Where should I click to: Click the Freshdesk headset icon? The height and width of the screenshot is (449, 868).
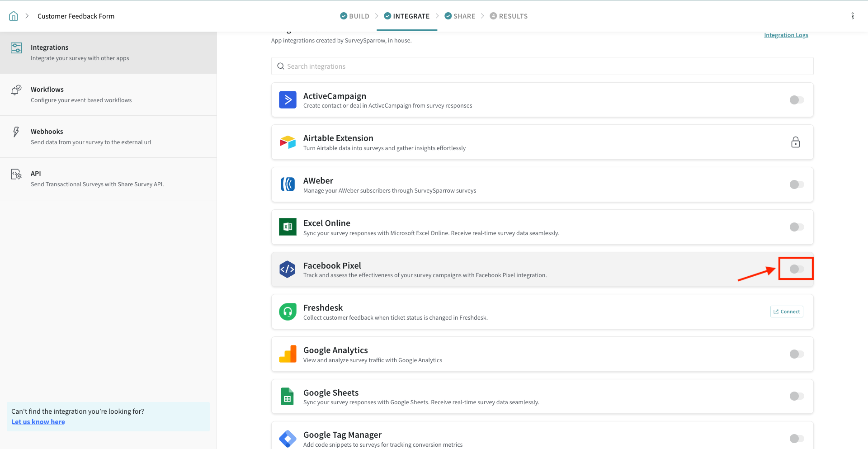[x=288, y=312]
